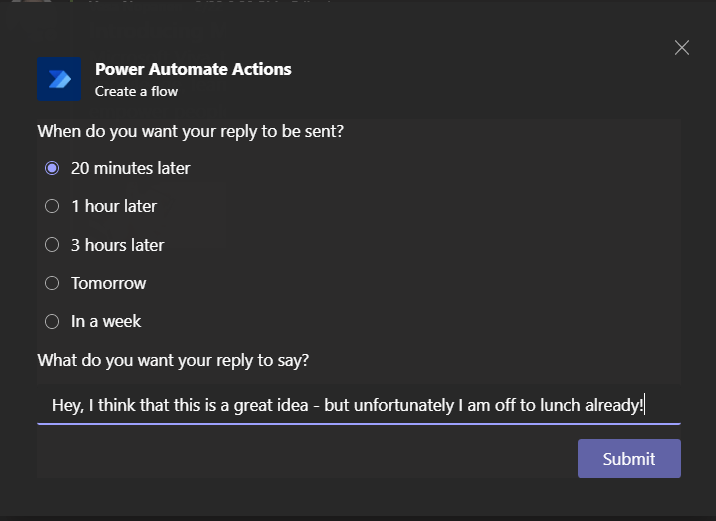716x521 pixels.
Task: Choose the 1 hour later radio button
Action: point(53,206)
